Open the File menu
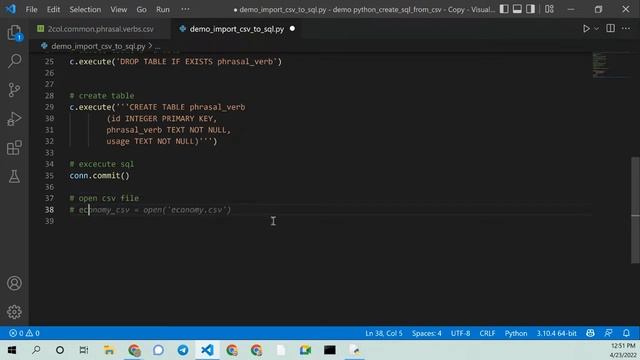Image resolution: width=640 pixels, height=360 pixels. (31, 9)
